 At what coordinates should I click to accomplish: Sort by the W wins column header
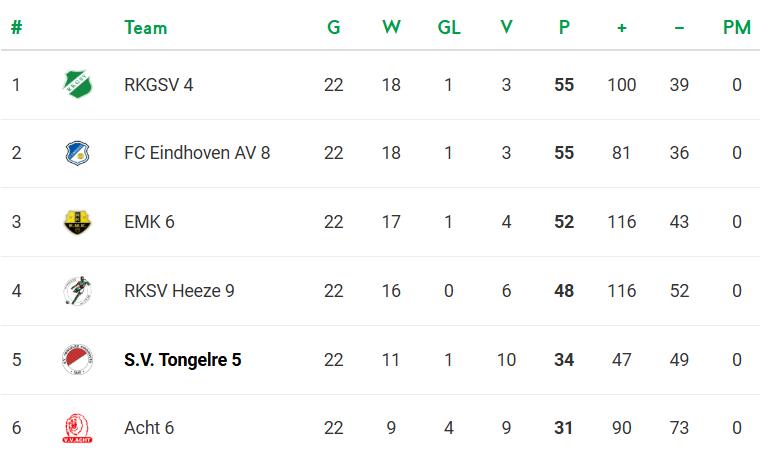click(x=391, y=28)
